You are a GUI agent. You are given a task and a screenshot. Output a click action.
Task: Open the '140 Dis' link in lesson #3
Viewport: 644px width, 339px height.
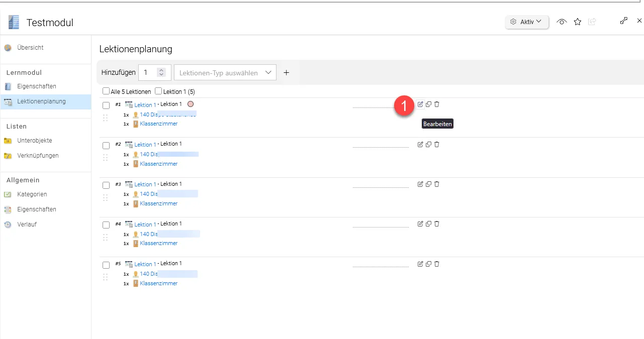[x=148, y=194]
